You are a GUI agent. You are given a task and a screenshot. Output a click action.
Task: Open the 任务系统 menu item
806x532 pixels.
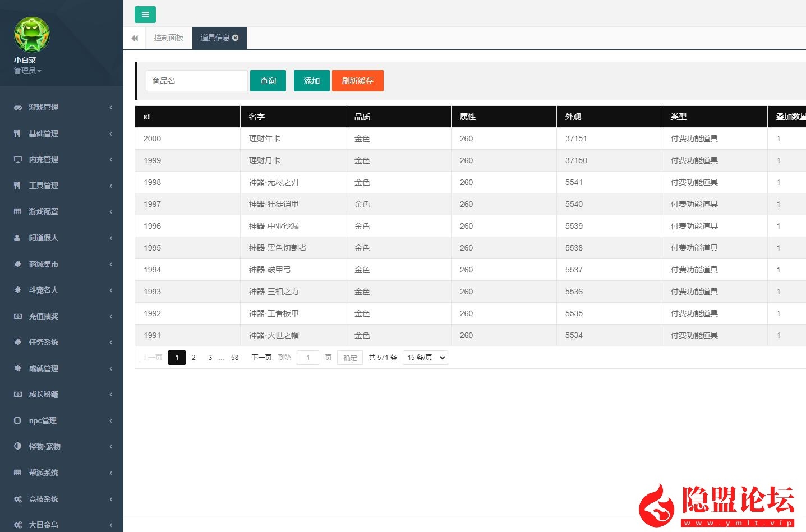coord(61,342)
